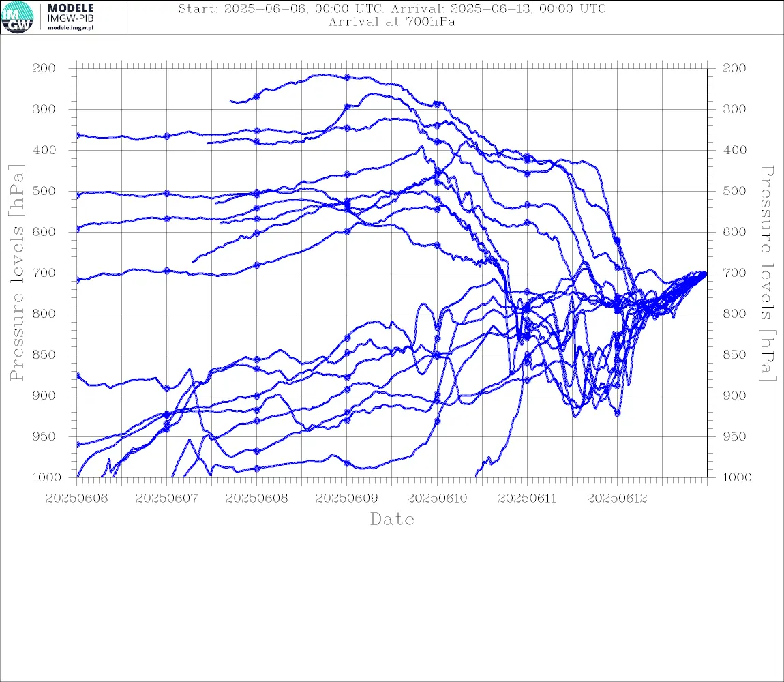Click the left axis 800 label

pos(44,314)
